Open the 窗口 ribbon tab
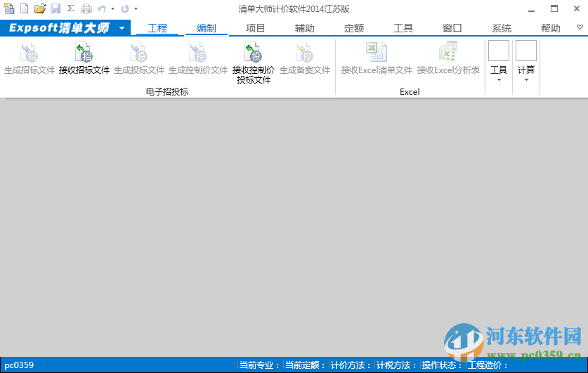This screenshot has width=588, height=373. [452, 28]
